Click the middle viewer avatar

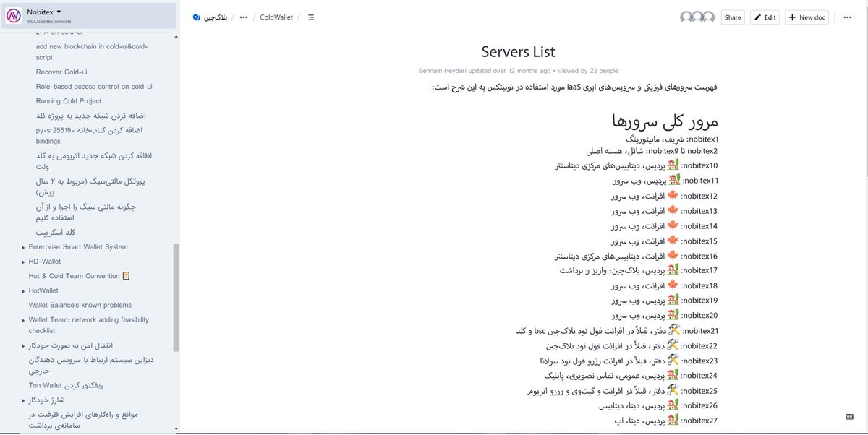tap(697, 17)
